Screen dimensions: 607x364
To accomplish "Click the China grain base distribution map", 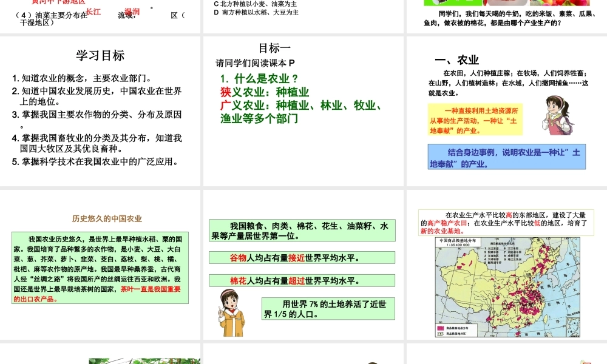I will 507,287.
